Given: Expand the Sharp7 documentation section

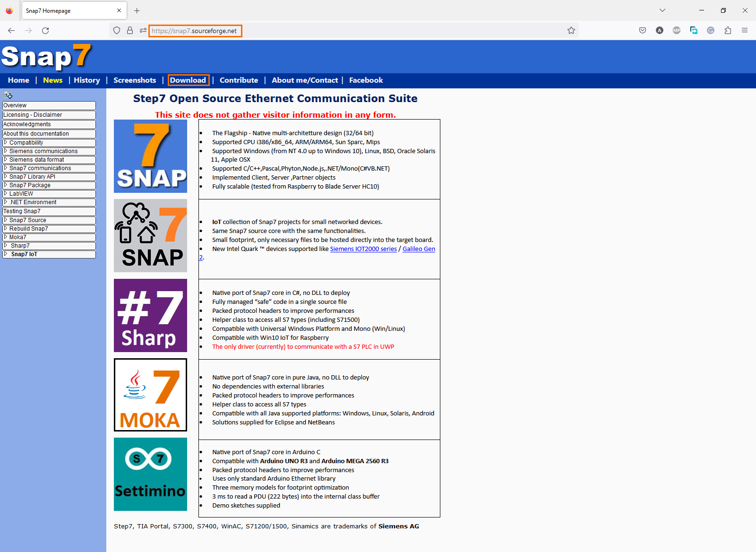Looking at the screenshot, I should click(x=6, y=246).
